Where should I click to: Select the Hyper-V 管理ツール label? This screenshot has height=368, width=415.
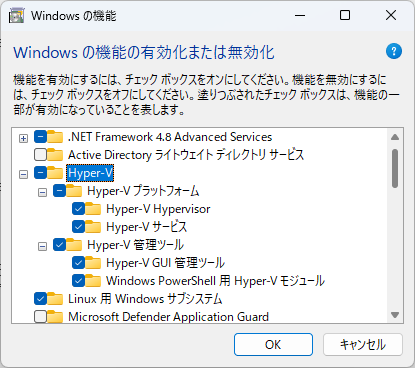point(135,245)
